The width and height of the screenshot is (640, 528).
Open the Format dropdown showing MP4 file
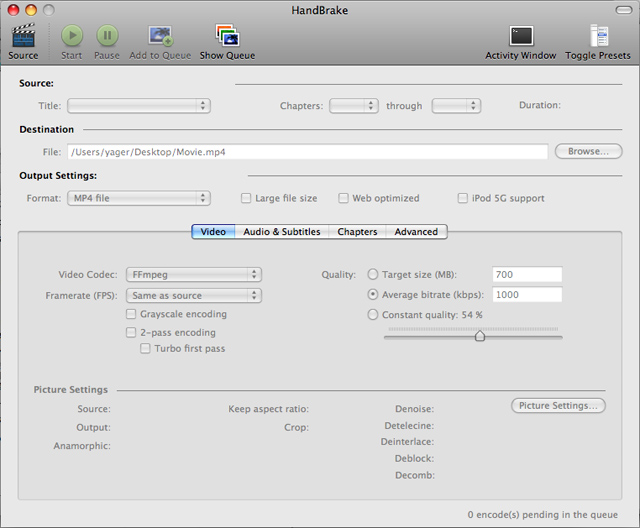(x=138, y=198)
